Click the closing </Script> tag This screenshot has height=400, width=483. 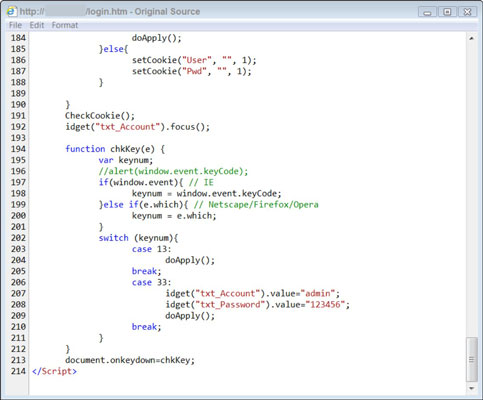pyautogui.click(x=54, y=371)
